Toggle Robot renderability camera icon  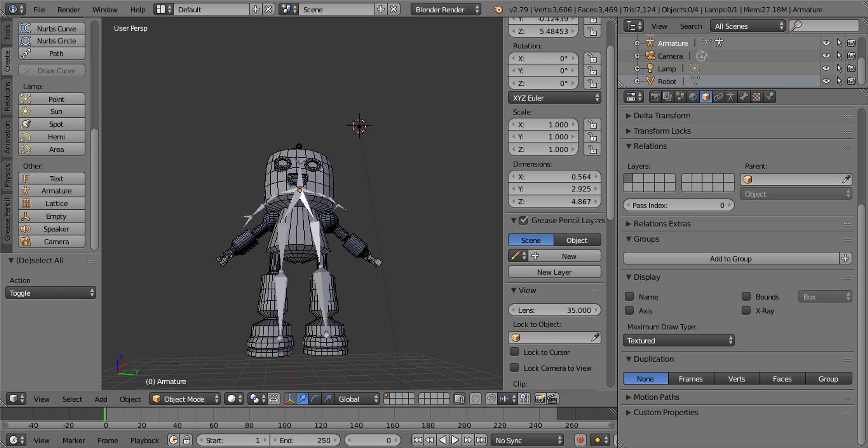852,81
